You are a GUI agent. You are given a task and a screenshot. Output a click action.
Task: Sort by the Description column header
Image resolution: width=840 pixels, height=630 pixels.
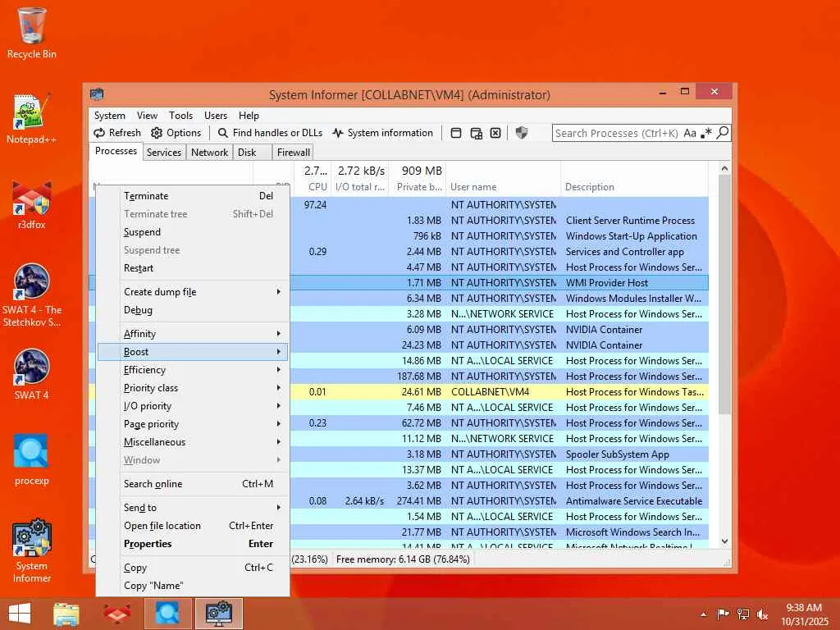pyautogui.click(x=635, y=179)
